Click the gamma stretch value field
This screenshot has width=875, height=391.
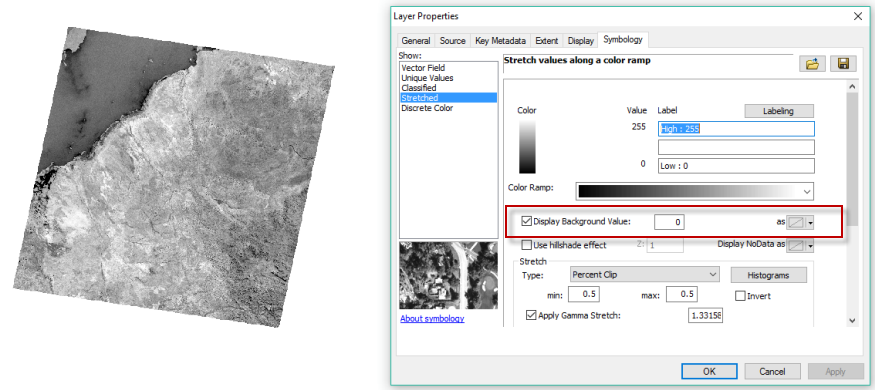coord(706,316)
